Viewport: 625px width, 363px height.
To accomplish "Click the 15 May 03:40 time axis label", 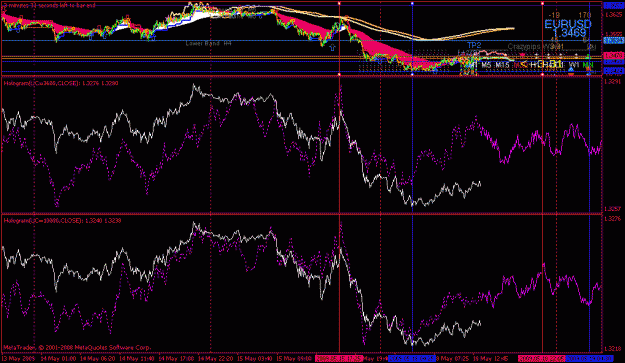I will tap(255, 359).
